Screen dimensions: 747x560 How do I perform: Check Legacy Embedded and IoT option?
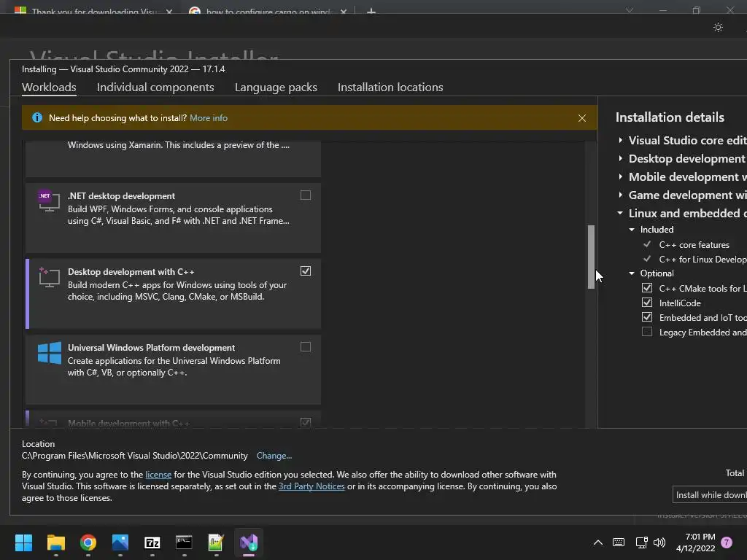[646, 332]
